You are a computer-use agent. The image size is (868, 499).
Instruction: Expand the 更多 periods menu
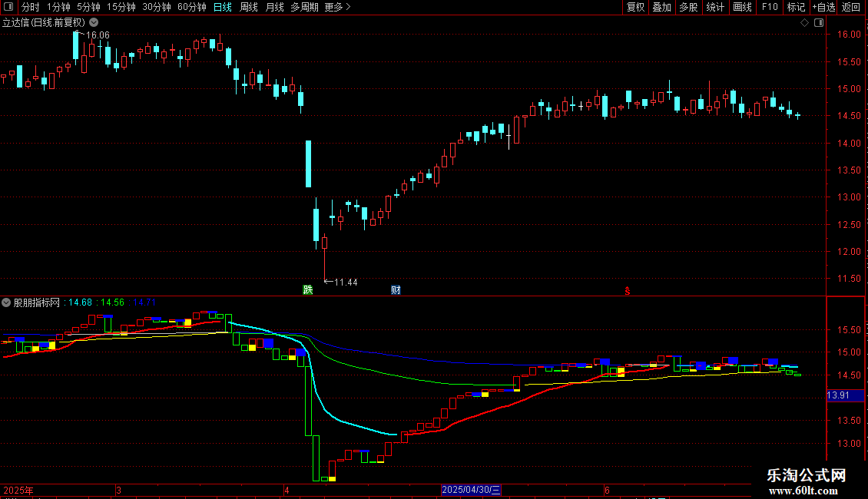click(x=337, y=7)
